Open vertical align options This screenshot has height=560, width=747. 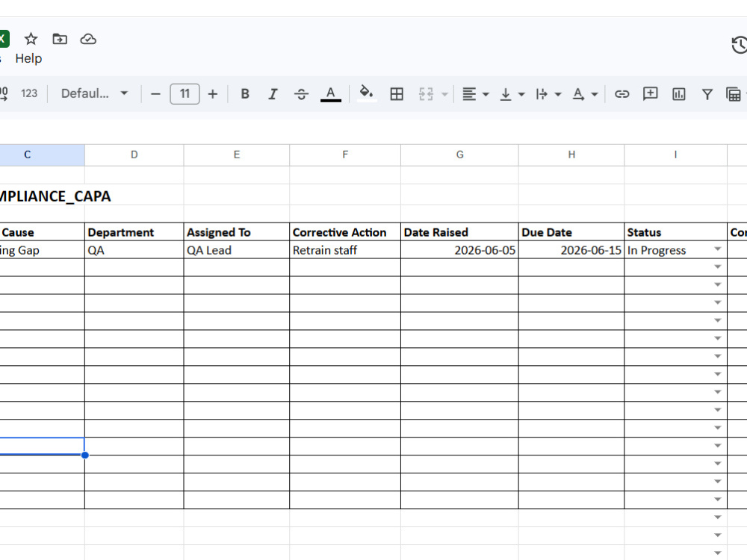pos(512,94)
